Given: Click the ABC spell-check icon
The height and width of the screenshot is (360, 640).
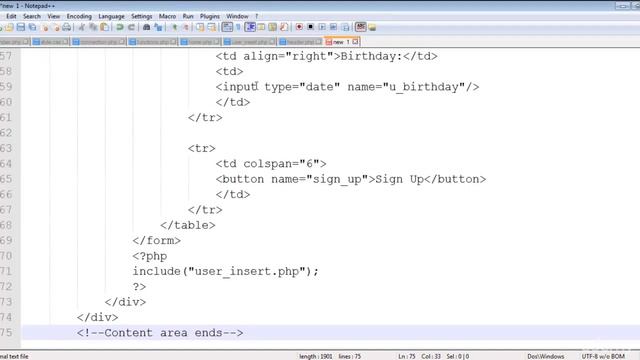Looking at the screenshot, I should [x=361, y=27].
